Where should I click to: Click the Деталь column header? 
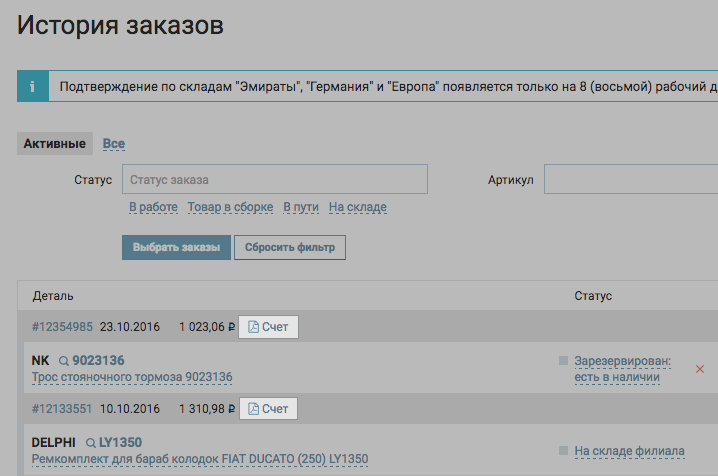pyautogui.click(x=53, y=296)
